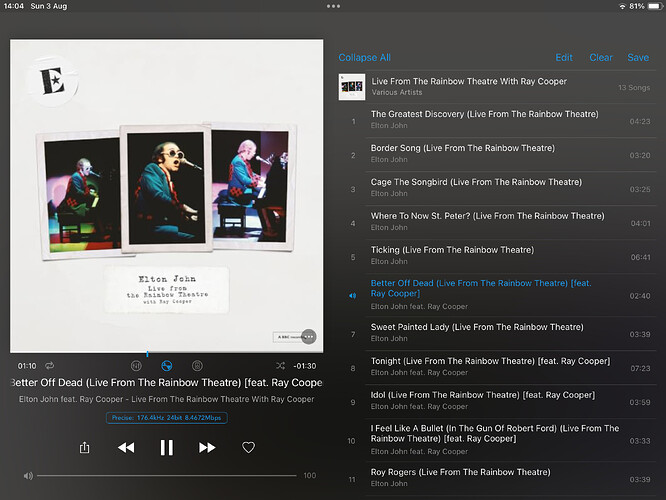The height and width of the screenshot is (500, 666).
Task: Play Where To Now St. Peter? track
Action: [497, 223]
